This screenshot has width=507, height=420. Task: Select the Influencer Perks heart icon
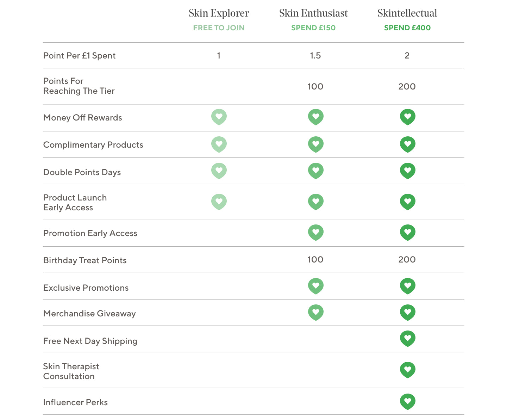point(408,402)
